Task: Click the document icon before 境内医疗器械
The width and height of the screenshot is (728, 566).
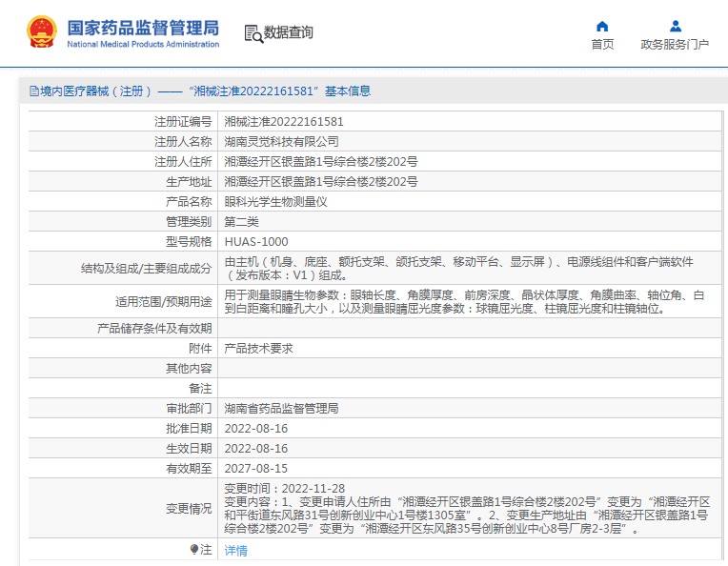Action: point(34,91)
